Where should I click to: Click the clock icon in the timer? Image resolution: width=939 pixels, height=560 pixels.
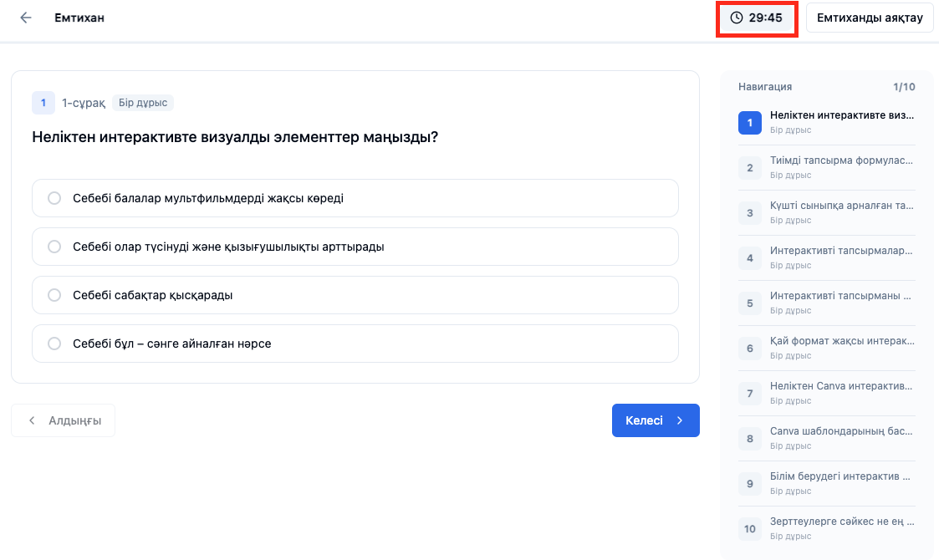click(737, 18)
